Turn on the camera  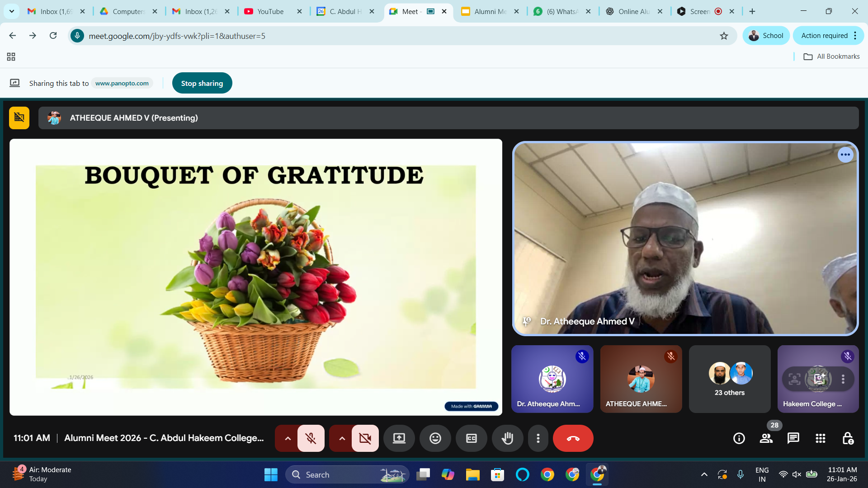point(365,438)
